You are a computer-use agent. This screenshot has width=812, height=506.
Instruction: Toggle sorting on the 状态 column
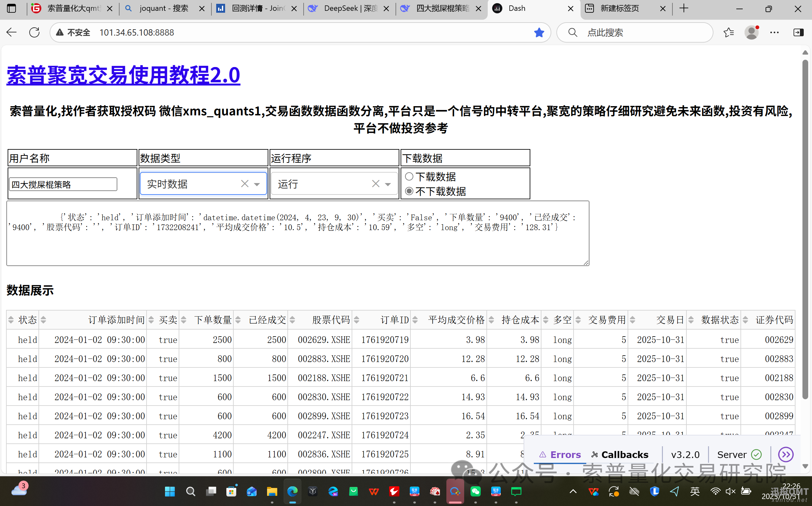[11, 320]
